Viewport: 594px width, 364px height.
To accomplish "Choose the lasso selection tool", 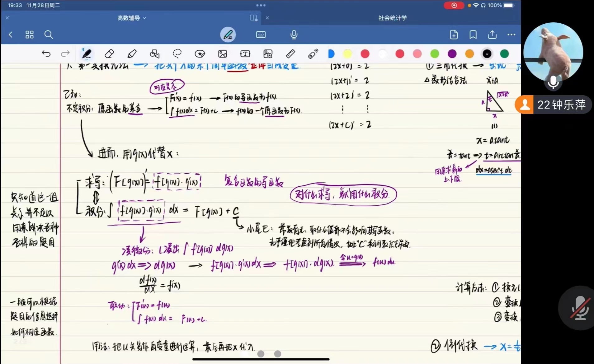I will tap(177, 54).
